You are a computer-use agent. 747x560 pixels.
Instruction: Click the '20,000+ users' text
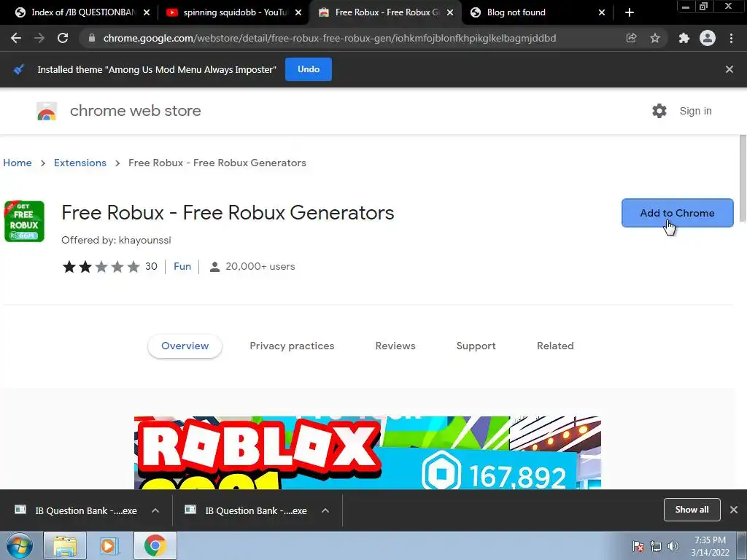point(260,267)
